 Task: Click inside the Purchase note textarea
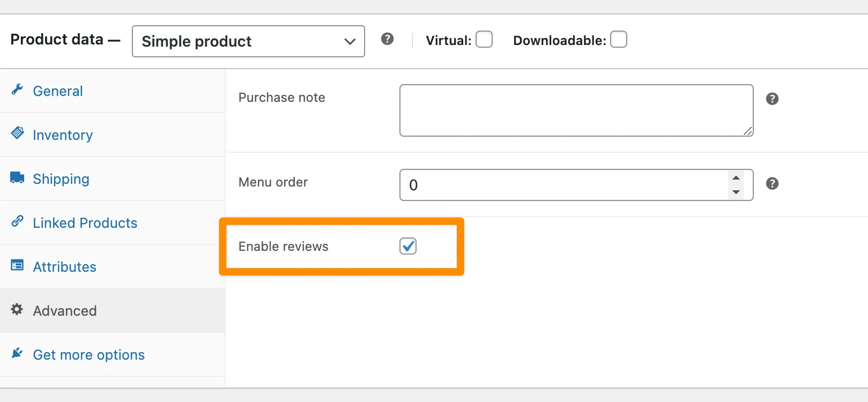(576, 110)
